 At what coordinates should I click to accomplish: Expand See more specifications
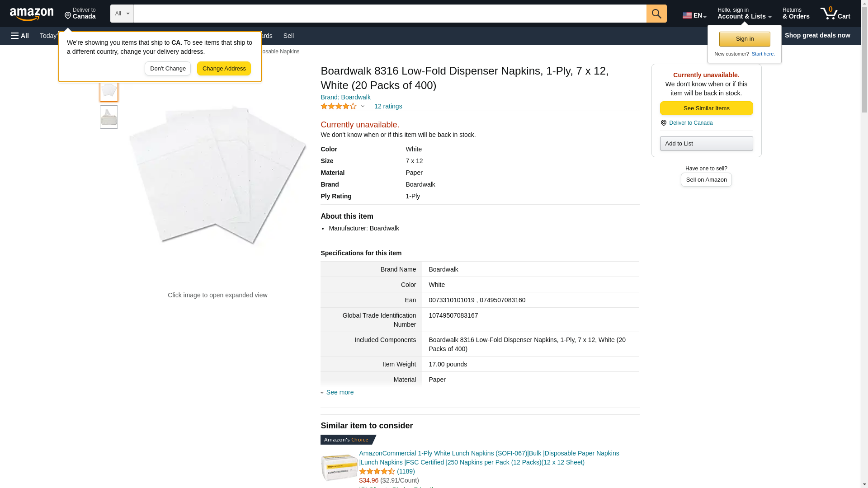tap(340, 392)
